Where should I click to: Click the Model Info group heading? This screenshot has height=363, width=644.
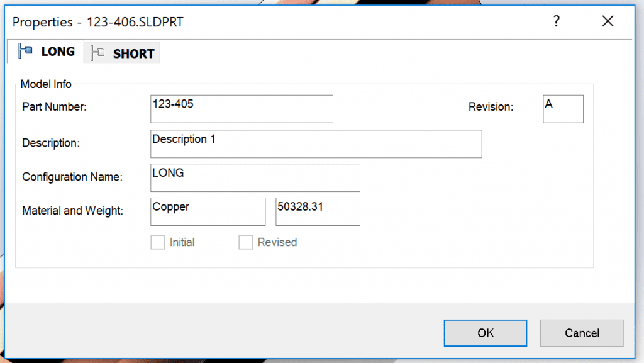click(46, 84)
